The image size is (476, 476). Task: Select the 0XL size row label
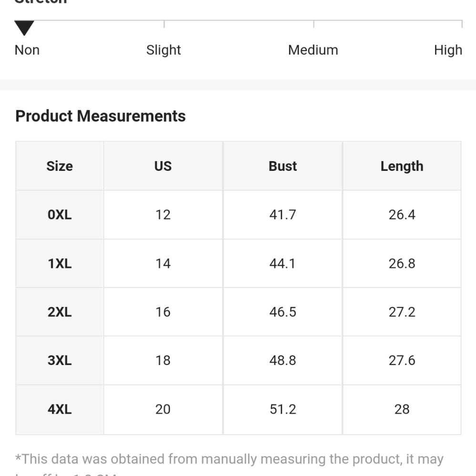[x=60, y=215]
